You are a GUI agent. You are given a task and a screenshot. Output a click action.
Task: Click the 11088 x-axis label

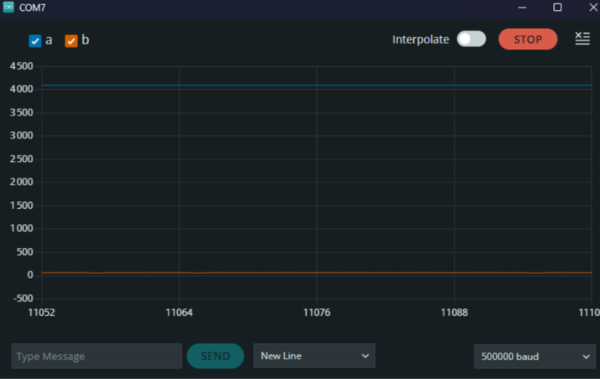click(454, 312)
